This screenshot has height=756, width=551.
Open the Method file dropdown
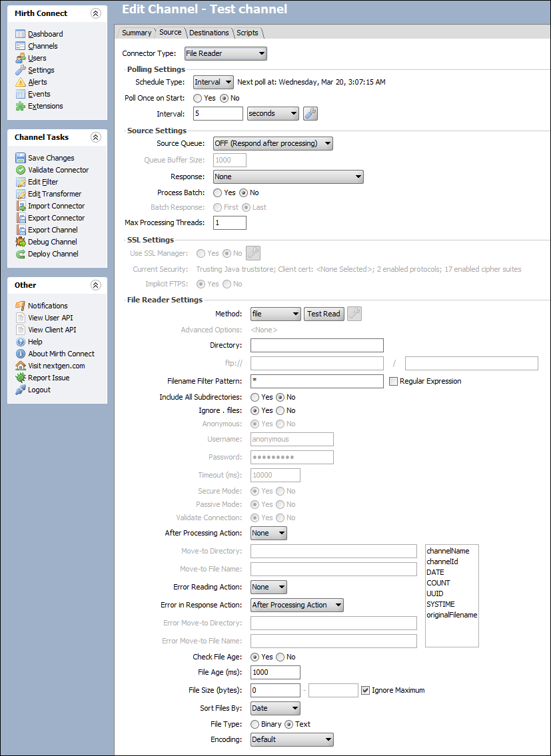276,314
